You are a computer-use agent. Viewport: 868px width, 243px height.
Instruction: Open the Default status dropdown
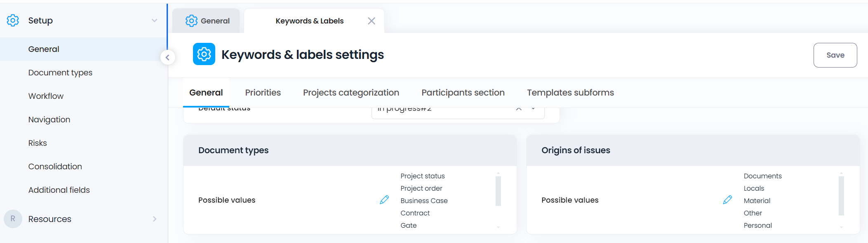coord(533,109)
